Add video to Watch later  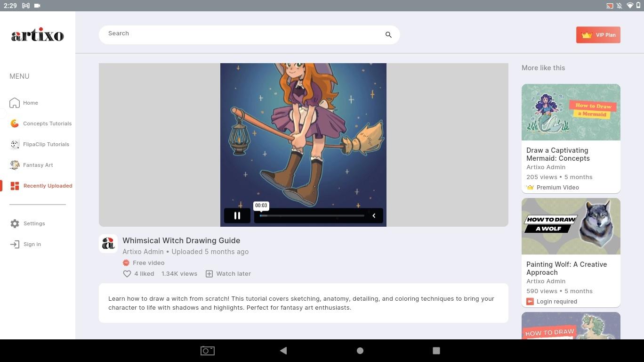click(228, 274)
